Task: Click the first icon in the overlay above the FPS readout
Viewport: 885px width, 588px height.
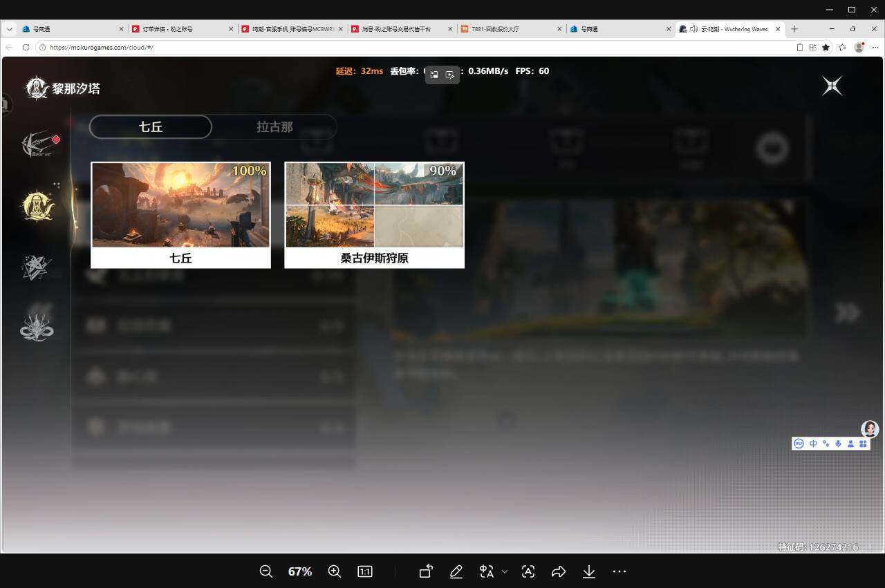Action: 434,75
